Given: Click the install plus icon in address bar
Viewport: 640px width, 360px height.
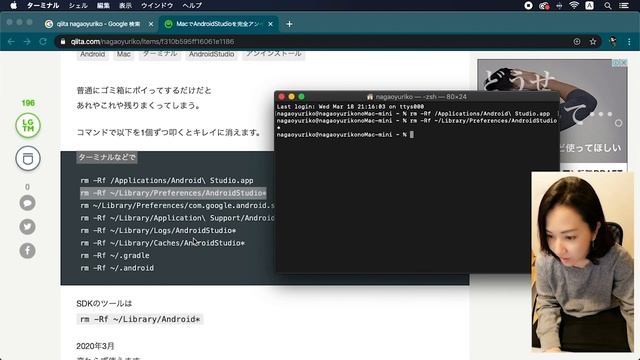Looking at the screenshot, I should (x=577, y=42).
